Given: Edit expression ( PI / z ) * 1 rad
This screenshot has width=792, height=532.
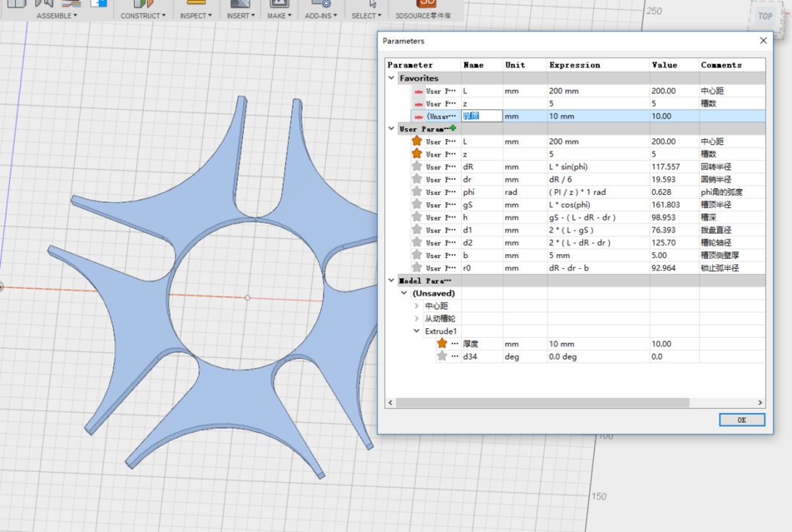Looking at the screenshot, I should click(x=577, y=192).
